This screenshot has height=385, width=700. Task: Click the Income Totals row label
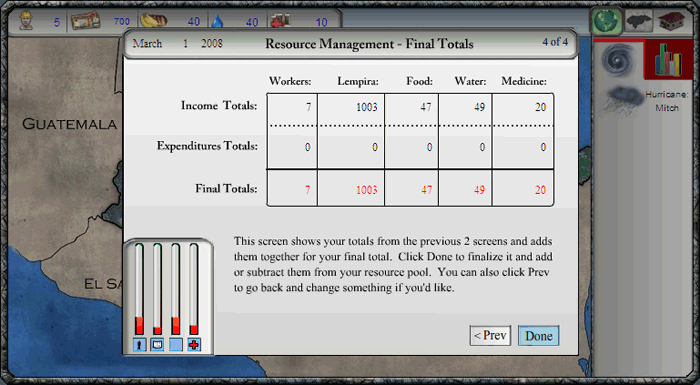219,106
